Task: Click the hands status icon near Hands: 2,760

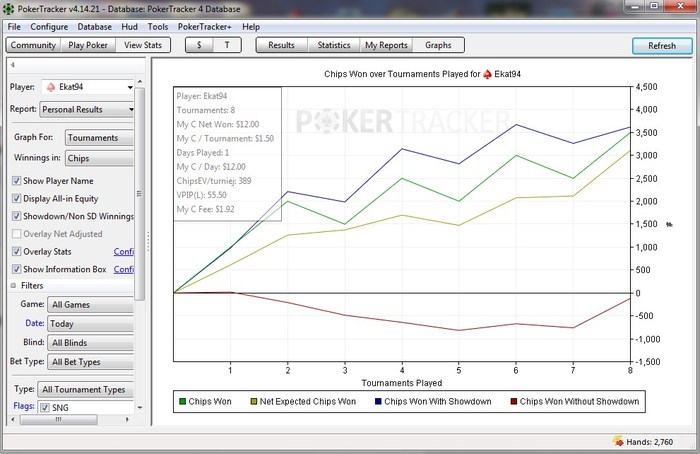Action: (618, 442)
